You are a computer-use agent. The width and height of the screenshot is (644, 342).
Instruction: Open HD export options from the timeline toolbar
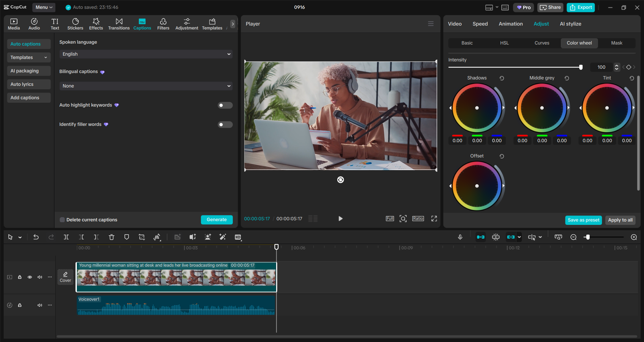pos(238,237)
